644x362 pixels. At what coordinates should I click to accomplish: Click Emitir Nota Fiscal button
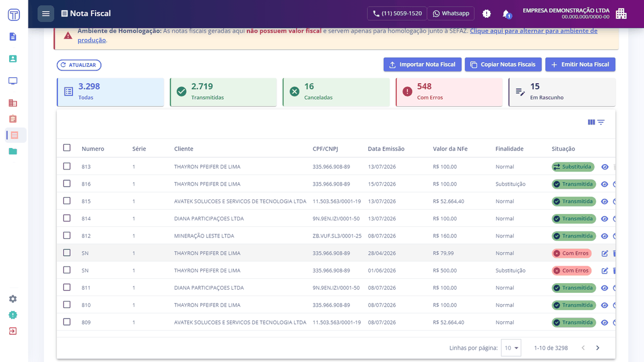[580, 64]
